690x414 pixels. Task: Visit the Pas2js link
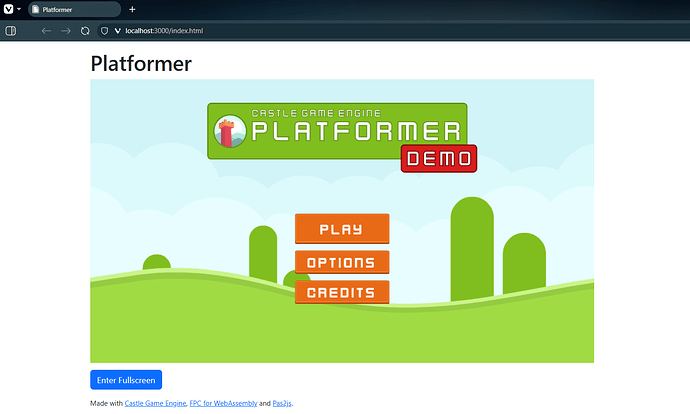click(282, 403)
